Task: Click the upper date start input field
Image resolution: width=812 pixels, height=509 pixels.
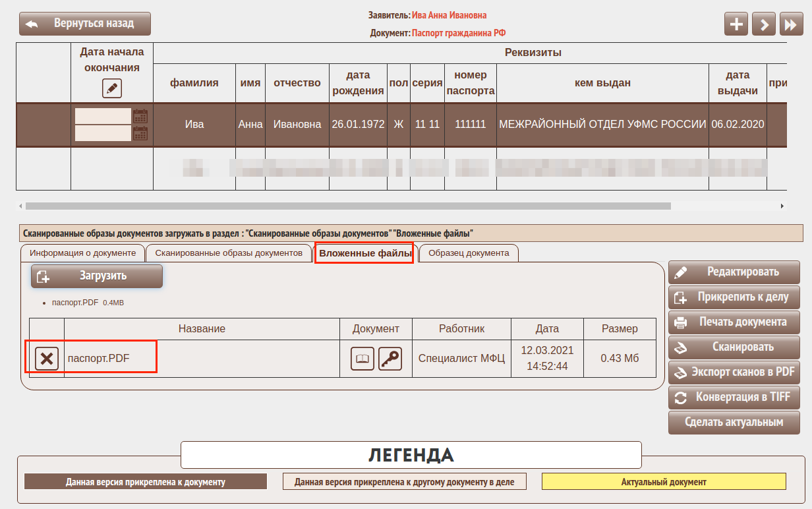Action: point(103,116)
